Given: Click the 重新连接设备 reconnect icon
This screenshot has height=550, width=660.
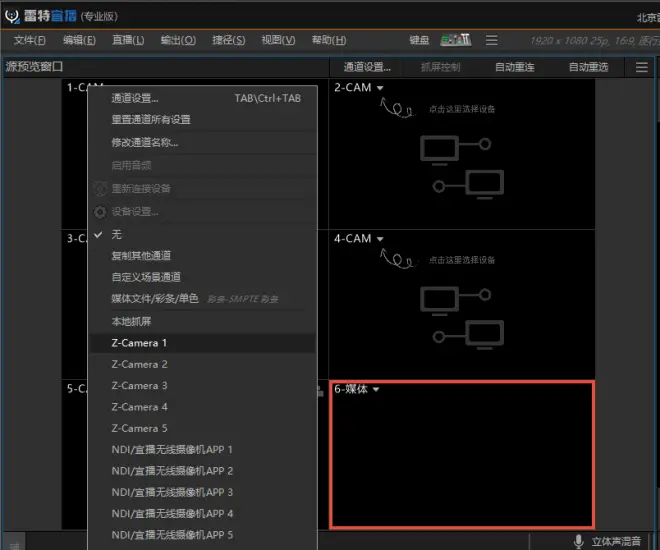Looking at the screenshot, I should [100, 189].
